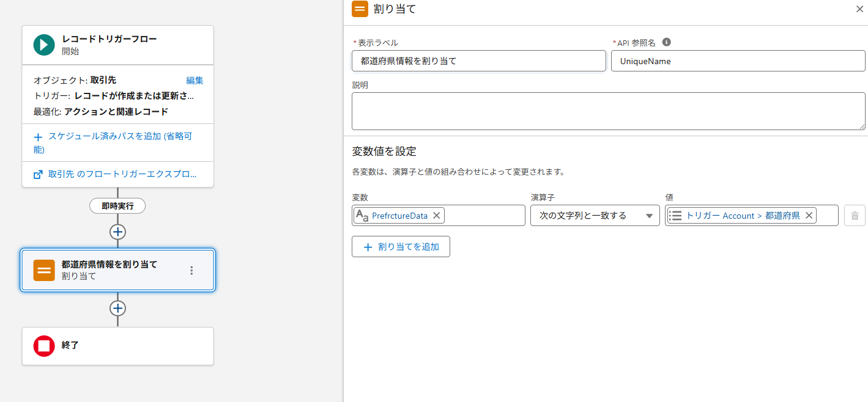Click the info icon beside API 参照名
The width and height of the screenshot is (868, 402).
667,42
